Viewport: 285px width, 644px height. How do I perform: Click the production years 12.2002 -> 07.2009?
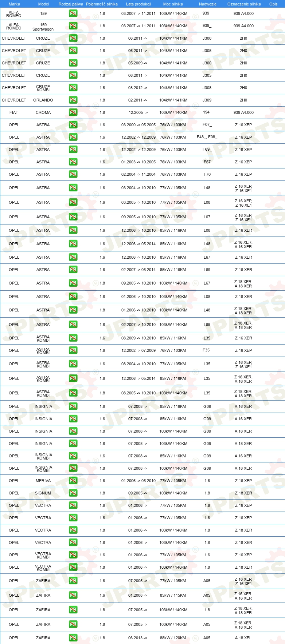coord(138,350)
